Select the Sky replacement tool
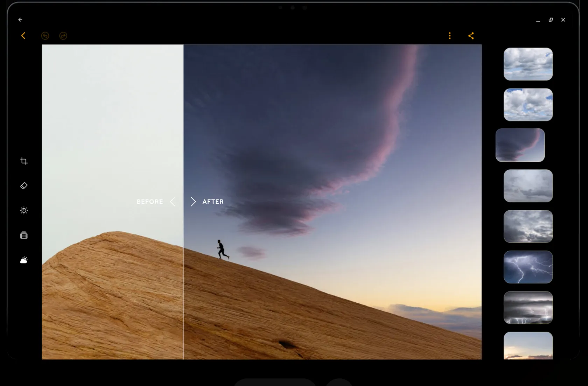Viewport: 588px width, 386px height. coord(23,259)
